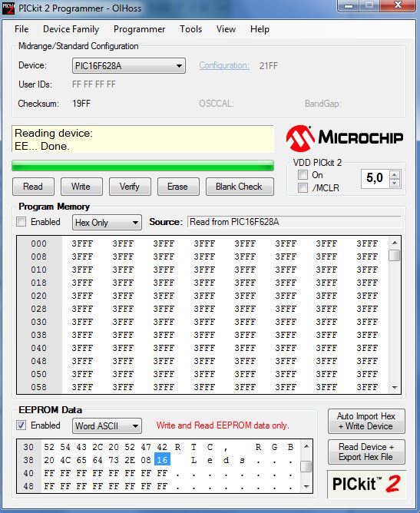Open the File menu
The height and width of the screenshot is (513, 420).
coord(21,29)
